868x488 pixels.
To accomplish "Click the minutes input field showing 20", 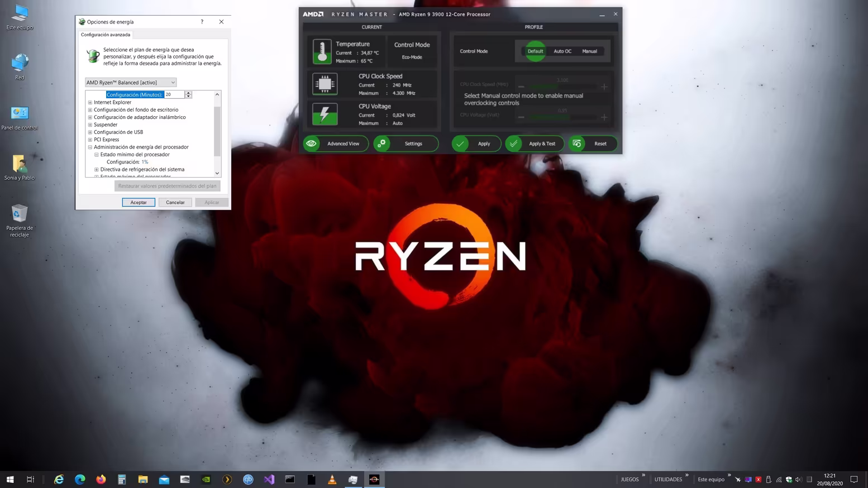I will tap(175, 95).
